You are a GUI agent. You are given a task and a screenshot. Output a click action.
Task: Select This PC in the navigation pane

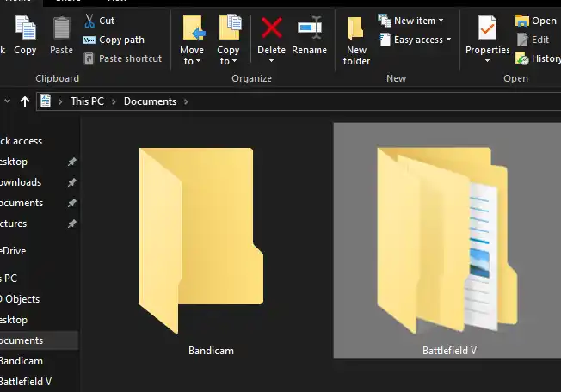pos(9,278)
